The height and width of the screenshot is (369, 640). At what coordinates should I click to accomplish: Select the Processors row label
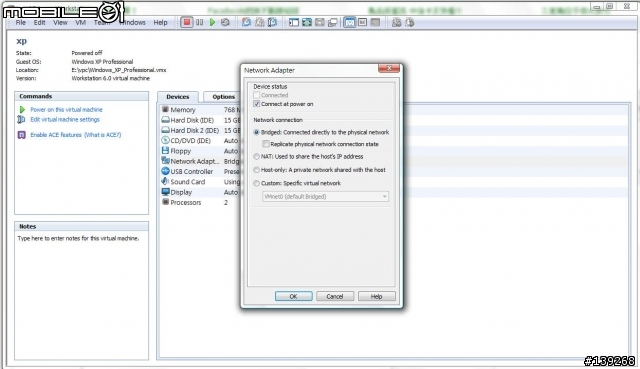click(186, 202)
